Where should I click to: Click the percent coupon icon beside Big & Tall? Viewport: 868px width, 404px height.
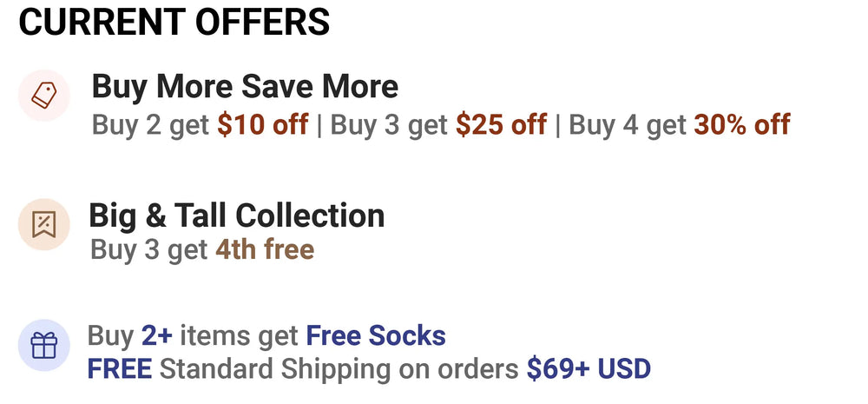click(x=43, y=224)
